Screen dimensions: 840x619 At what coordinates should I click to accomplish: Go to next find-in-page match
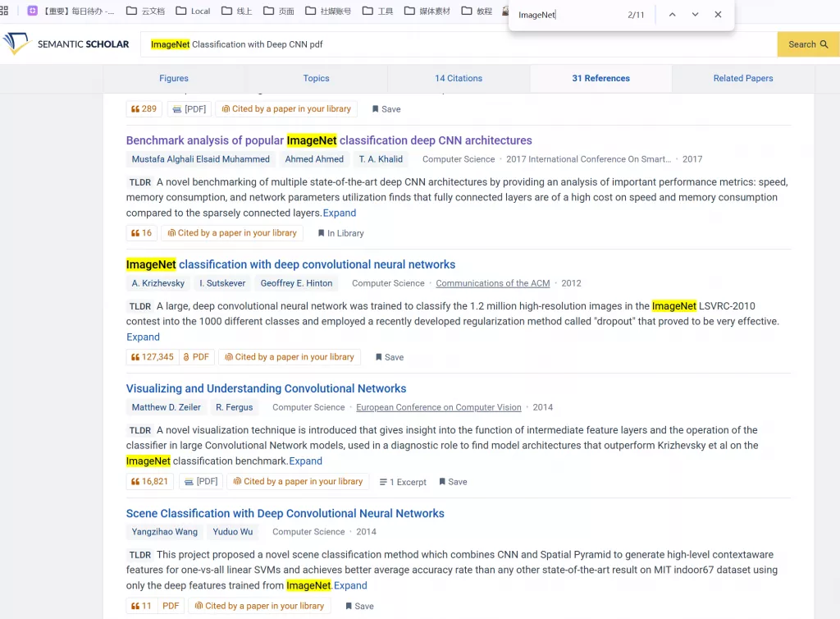[695, 15]
